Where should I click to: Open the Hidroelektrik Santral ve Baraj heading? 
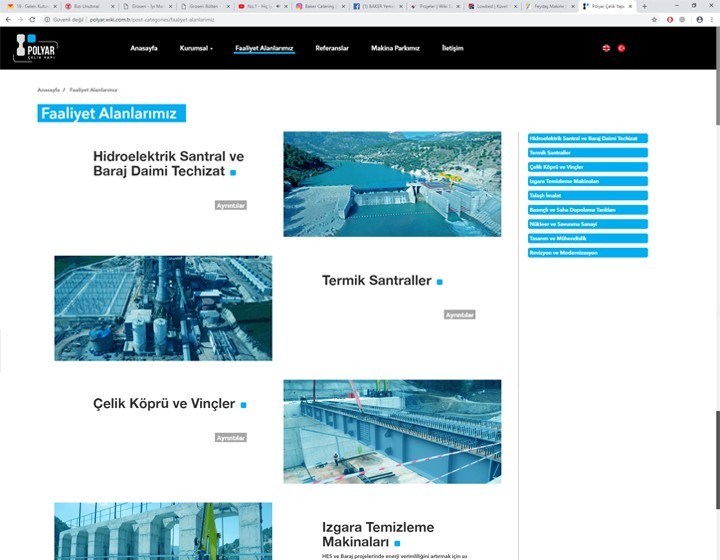pyautogui.click(x=169, y=163)
